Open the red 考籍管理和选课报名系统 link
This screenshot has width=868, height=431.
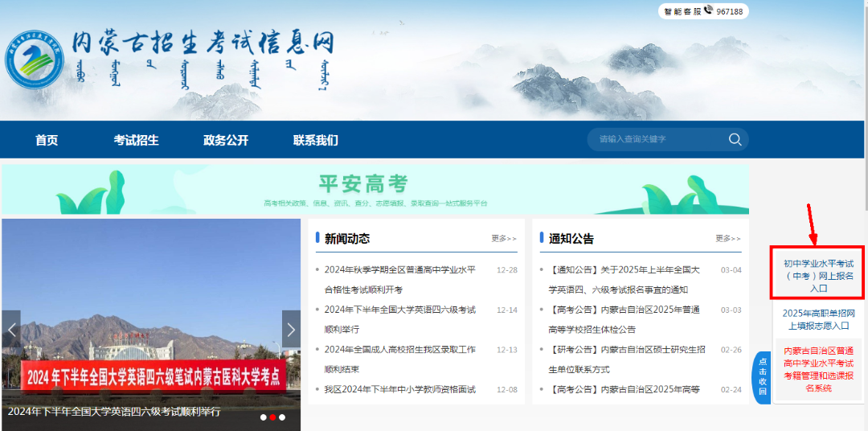coord(818,369)
